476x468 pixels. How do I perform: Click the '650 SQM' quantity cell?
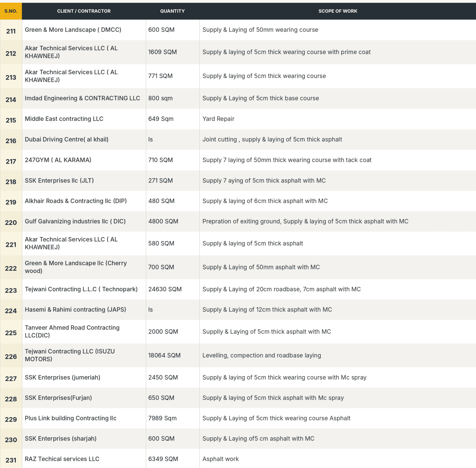point(172,398)
